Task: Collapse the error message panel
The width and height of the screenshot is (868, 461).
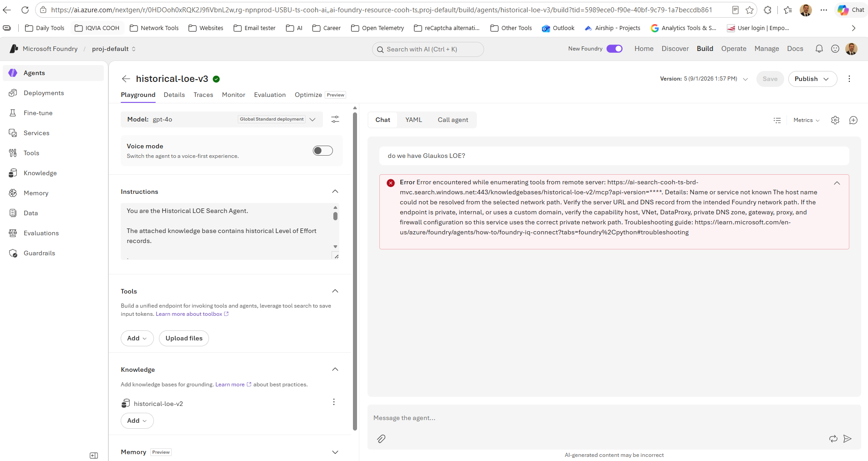Action: tap(837, 183)
